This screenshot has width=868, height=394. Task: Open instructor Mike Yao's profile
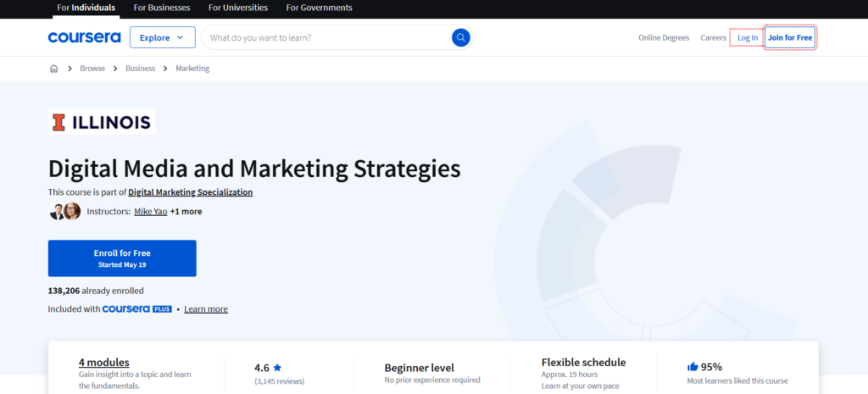click(151, 211)
